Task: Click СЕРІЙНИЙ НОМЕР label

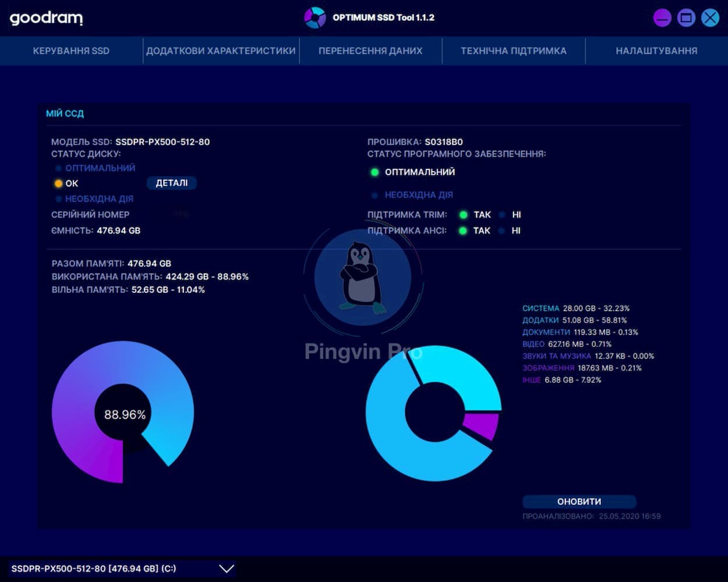Action: (x=90, y=215)
